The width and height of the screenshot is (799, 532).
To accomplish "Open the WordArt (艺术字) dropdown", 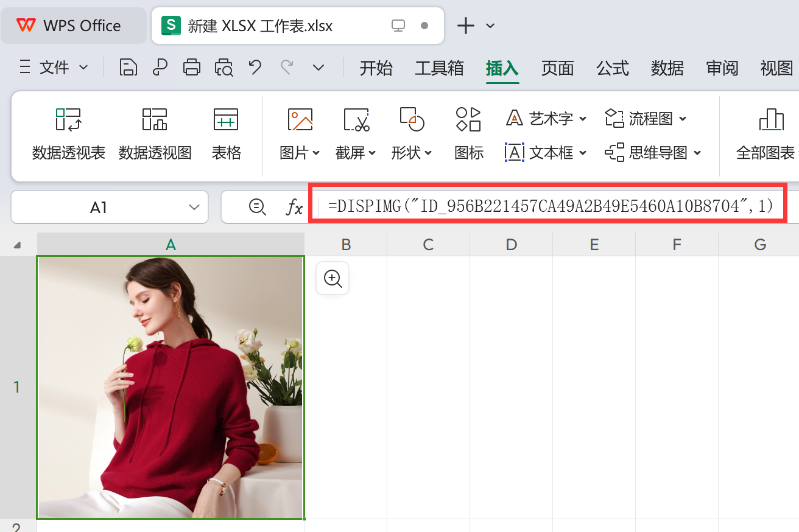I will point(583,119).
